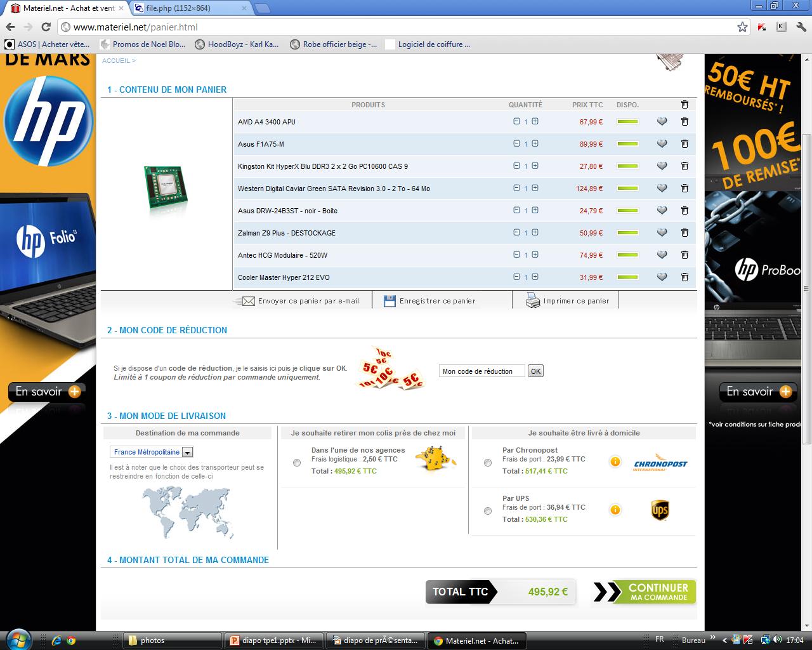Click Continuer ma commande button
This screenshot has width=812, height=650.
point(645,592)
